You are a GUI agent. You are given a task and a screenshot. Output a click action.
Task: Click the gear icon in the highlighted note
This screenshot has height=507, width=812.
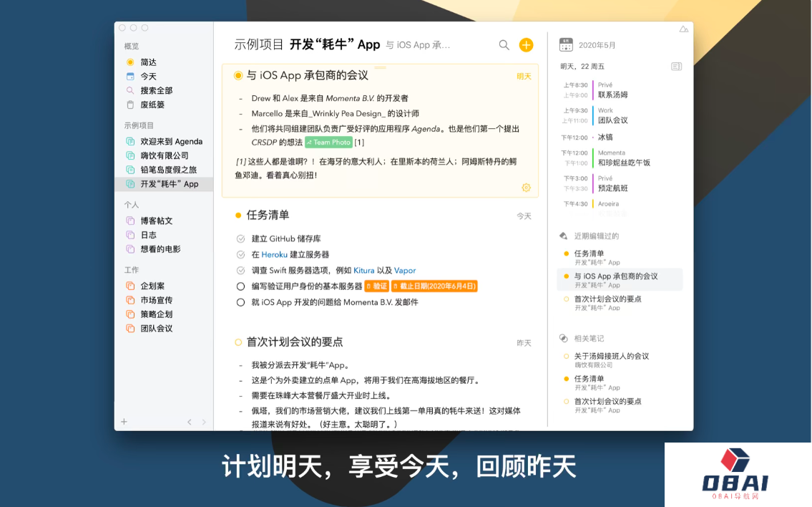click(526, 188)
